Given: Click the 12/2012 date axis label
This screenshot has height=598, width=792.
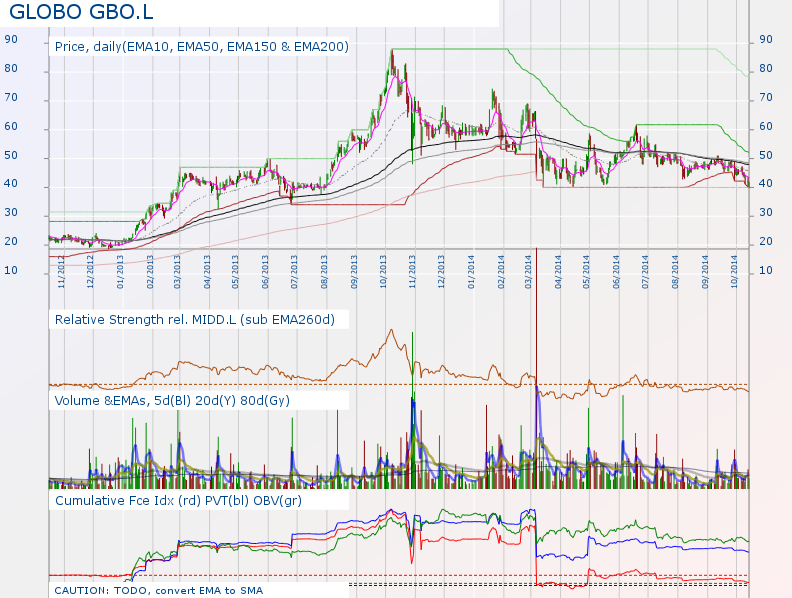Looking at the screenshot, I should coord(90,272).
